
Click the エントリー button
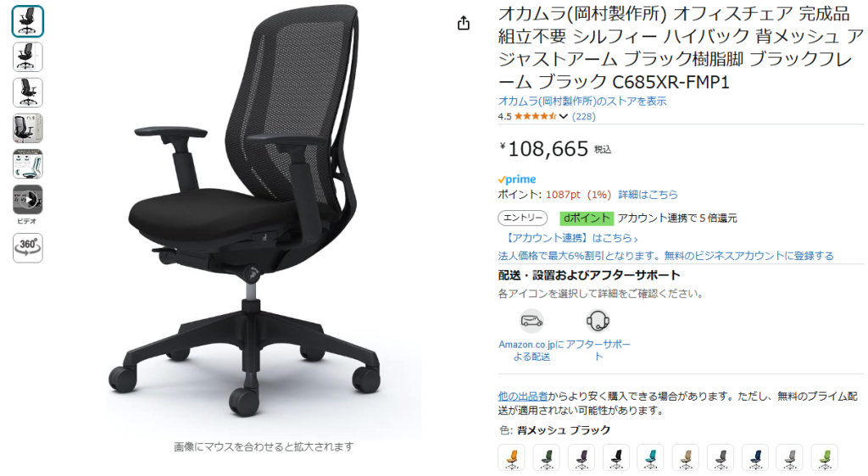point(522,219)
